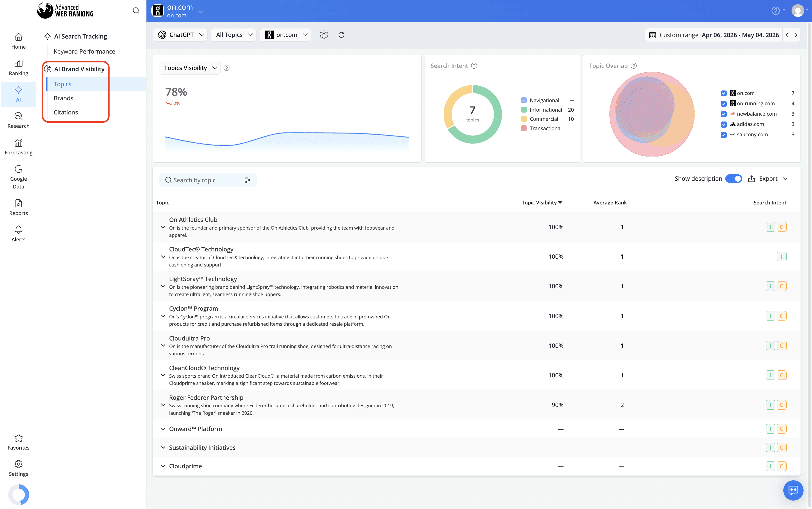Image resolution: width=812 pixels, height=509 pixels.
Task: Open the live chat support bubble
Action: tap(793, 490)
